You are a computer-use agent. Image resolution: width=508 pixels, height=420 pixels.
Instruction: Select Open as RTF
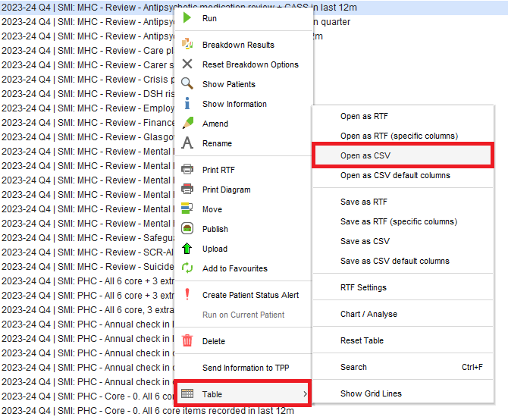pyautogui.click(x=403, y=116)
